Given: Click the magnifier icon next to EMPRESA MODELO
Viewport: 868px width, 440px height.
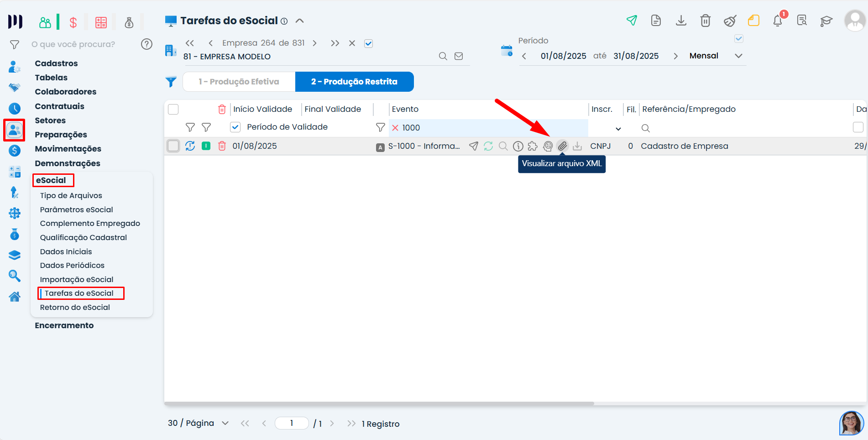Looking at the screenshot, I should click(x=443, y=56).
